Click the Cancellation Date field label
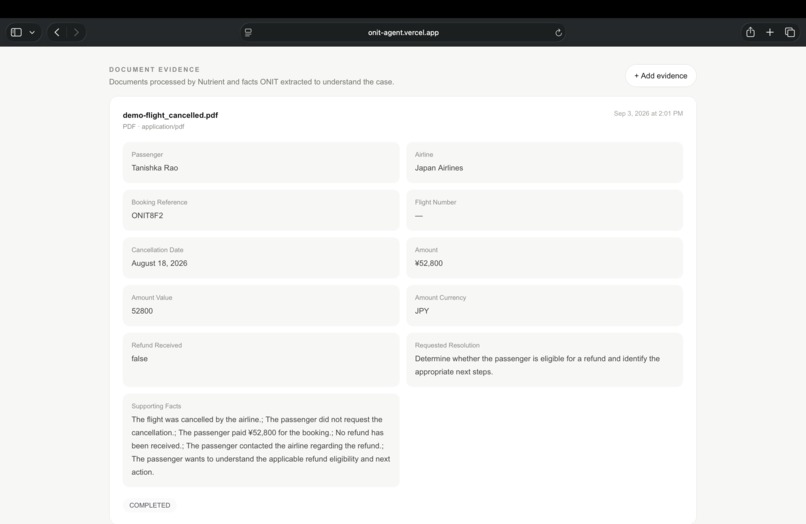Viewport: 806px width, 524px height. click(157, 250)
